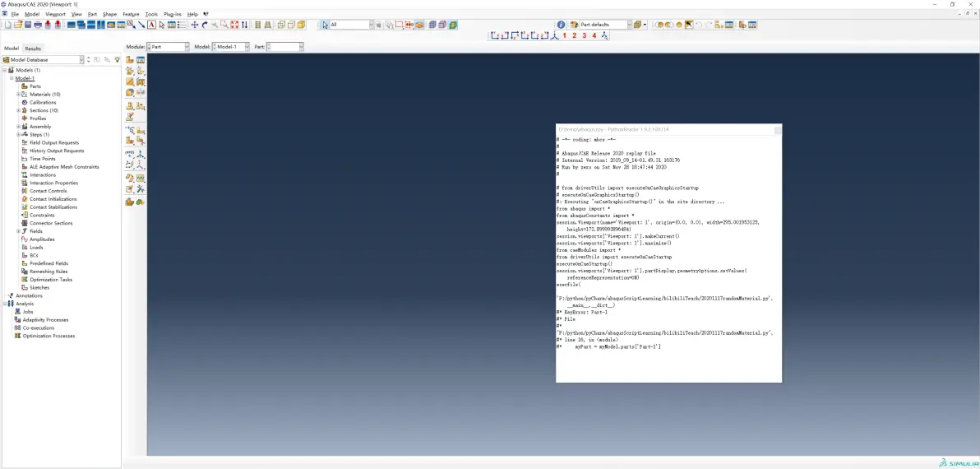Select BCs in the model tree
Screen dimensions: 980x469
[x=34, y=256]
